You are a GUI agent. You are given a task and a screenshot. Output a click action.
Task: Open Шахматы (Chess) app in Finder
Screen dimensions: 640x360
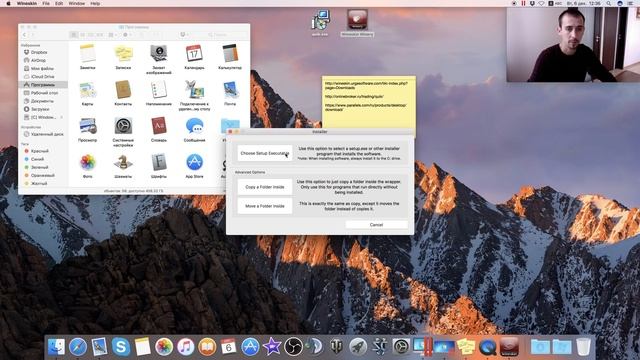(x=123, y=166)
